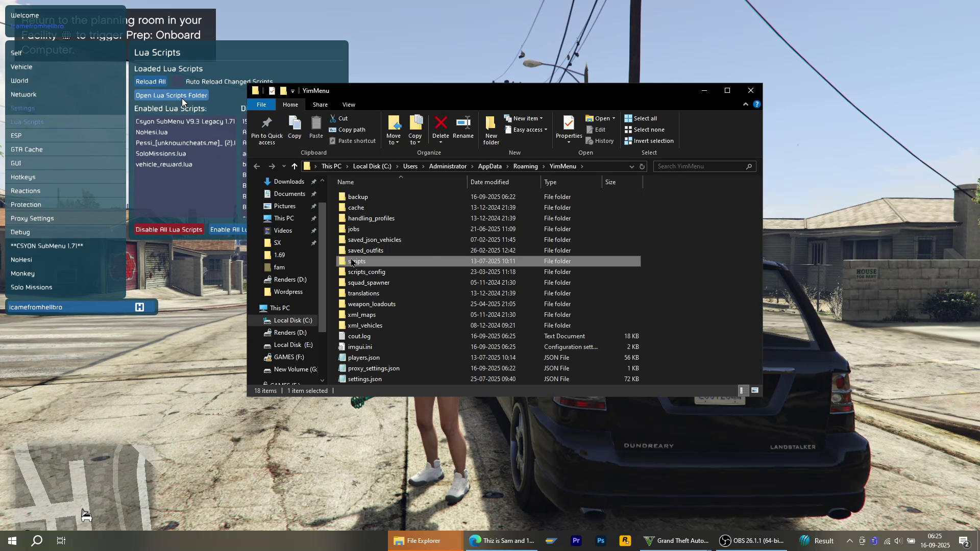The height and width of the screenshot is (551, 980).
Task: Switch to details view layout button
Action: point(743,390)
